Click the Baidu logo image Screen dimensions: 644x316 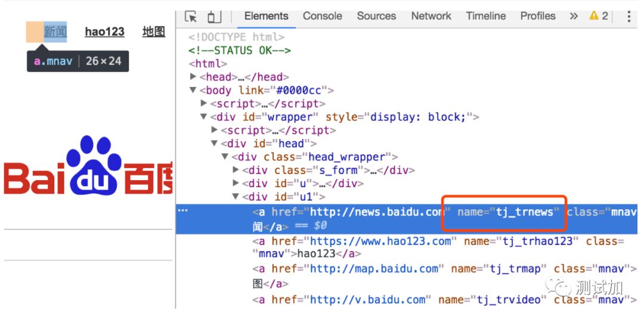pyautogui.click(x=88, y=166)
